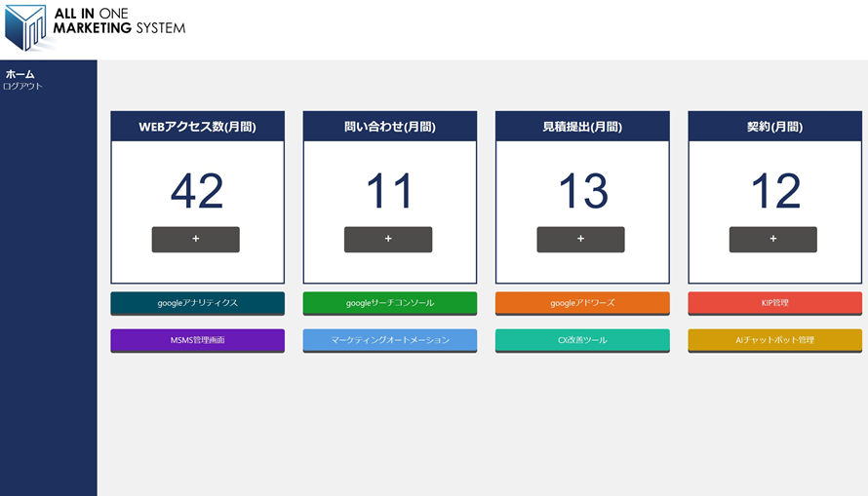
Task: Click the 問い合わせ(月間) card header
Action: 390,127
